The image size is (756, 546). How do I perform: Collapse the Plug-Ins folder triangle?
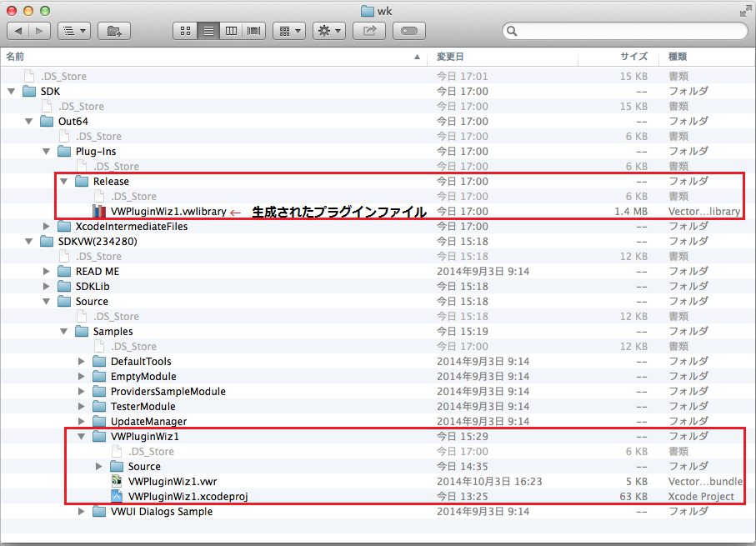point(47,152)
